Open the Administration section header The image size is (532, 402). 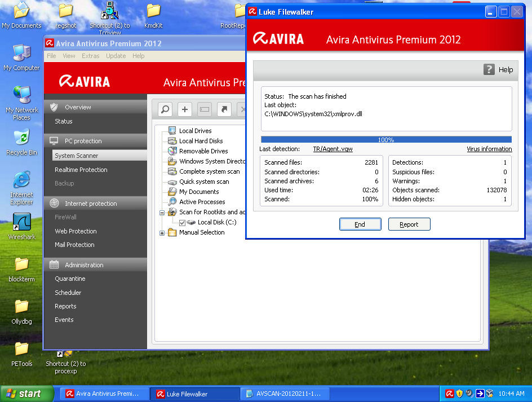[x=95, y=265]
